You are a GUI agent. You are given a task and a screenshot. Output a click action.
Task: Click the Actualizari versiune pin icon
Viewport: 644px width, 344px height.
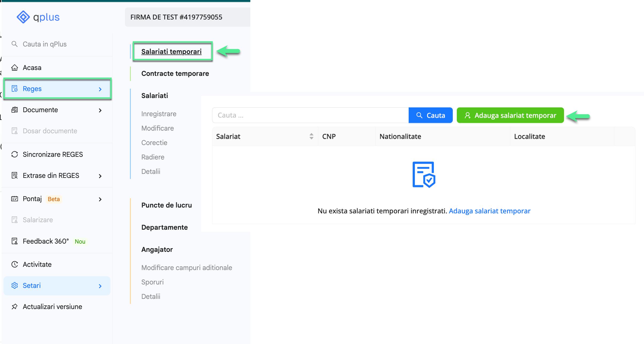tap(15, 306)
